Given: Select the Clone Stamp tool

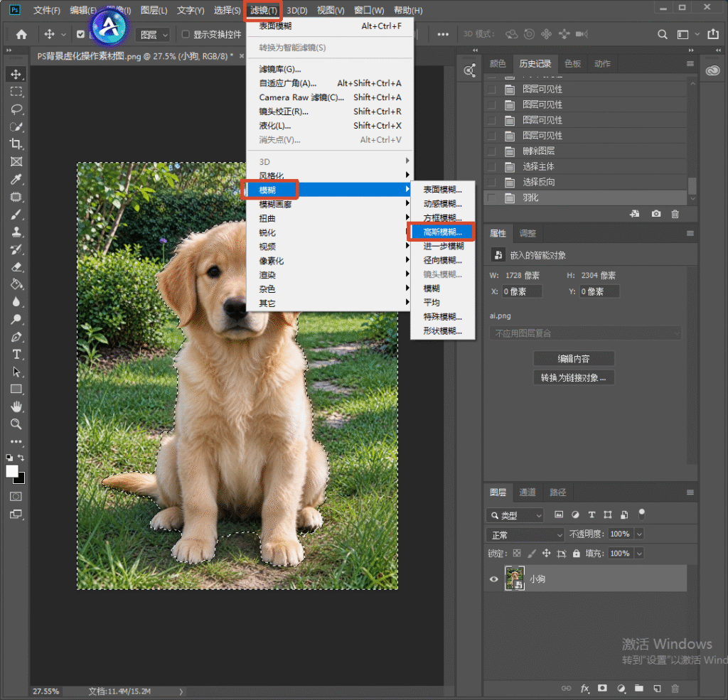Looking at the screenshot, I should pos(16,232).
